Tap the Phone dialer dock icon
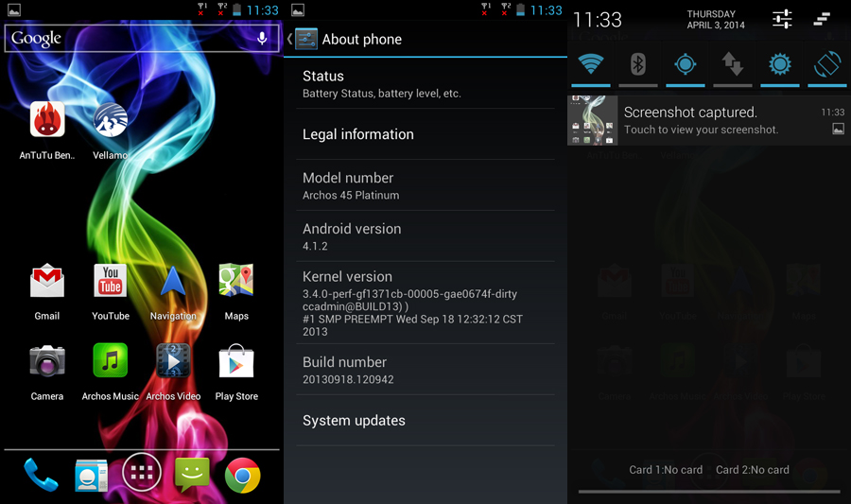The width and height of the screenshot is (851, 504). [x=41, y=475]
